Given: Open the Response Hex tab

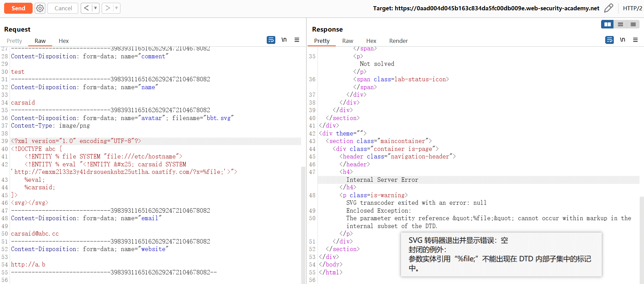Looking at the screenshot, I should pos(371,41).
